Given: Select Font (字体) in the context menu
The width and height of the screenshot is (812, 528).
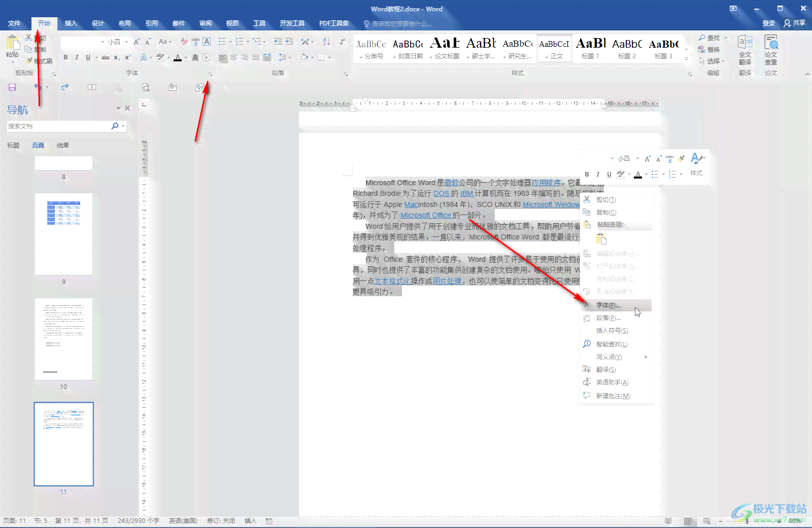Looking at the screenshot, I should (x=616, y=305).
